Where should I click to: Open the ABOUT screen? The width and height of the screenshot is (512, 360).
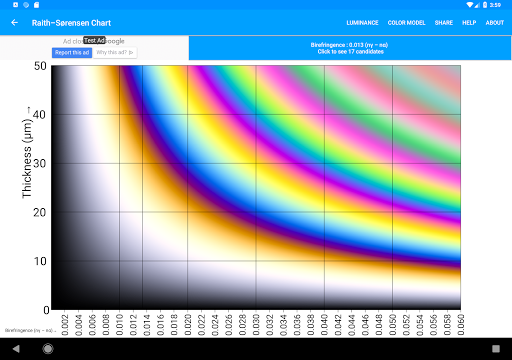click(x=495, y=23)
